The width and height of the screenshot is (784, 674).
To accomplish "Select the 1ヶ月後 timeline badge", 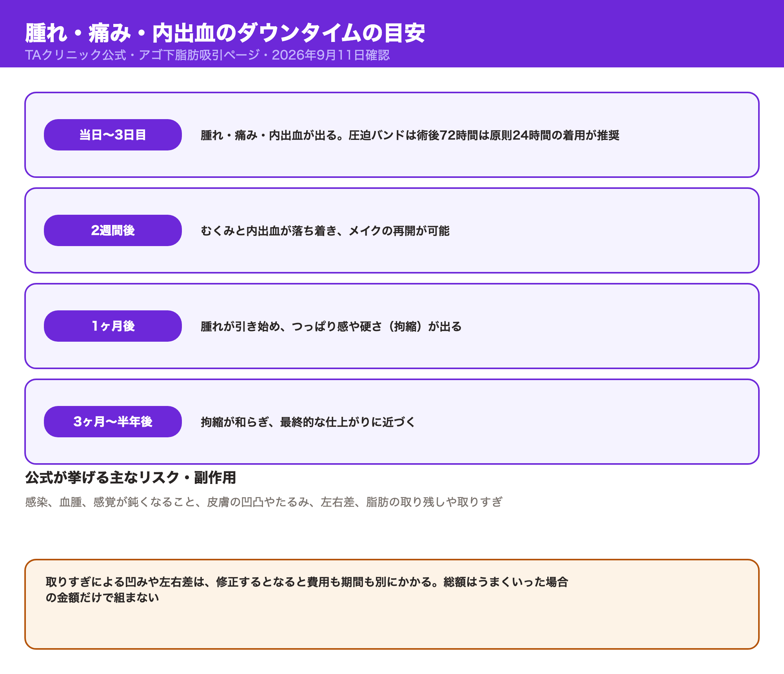I will point(113,326).
